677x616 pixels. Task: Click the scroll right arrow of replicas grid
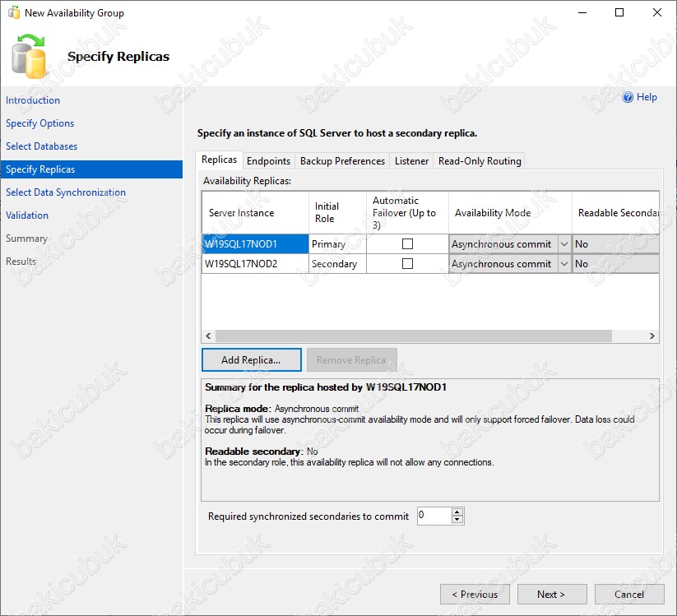[652, 336]
